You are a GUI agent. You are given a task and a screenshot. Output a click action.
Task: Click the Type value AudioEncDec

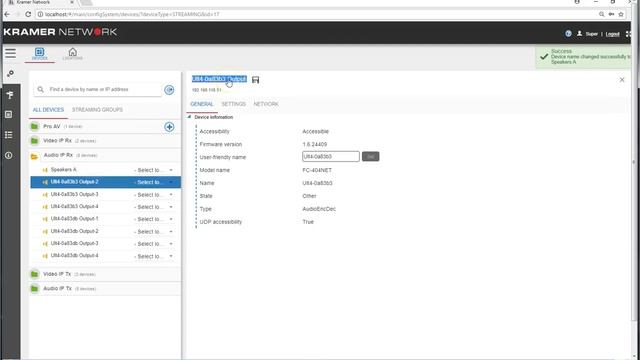click(319, 209)
